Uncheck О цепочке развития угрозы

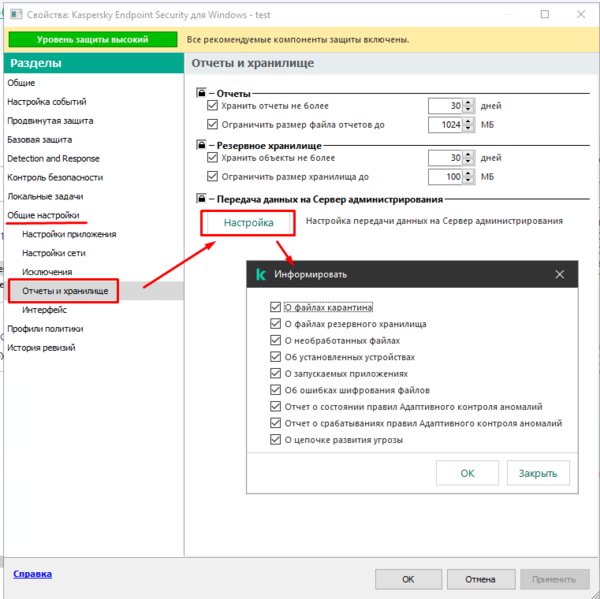(x=275, y=439)
